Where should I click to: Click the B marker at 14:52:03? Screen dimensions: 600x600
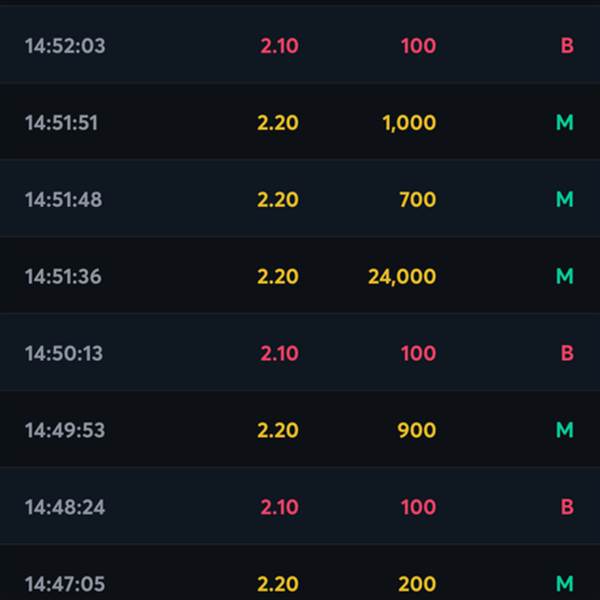click(x=567, y=46)
